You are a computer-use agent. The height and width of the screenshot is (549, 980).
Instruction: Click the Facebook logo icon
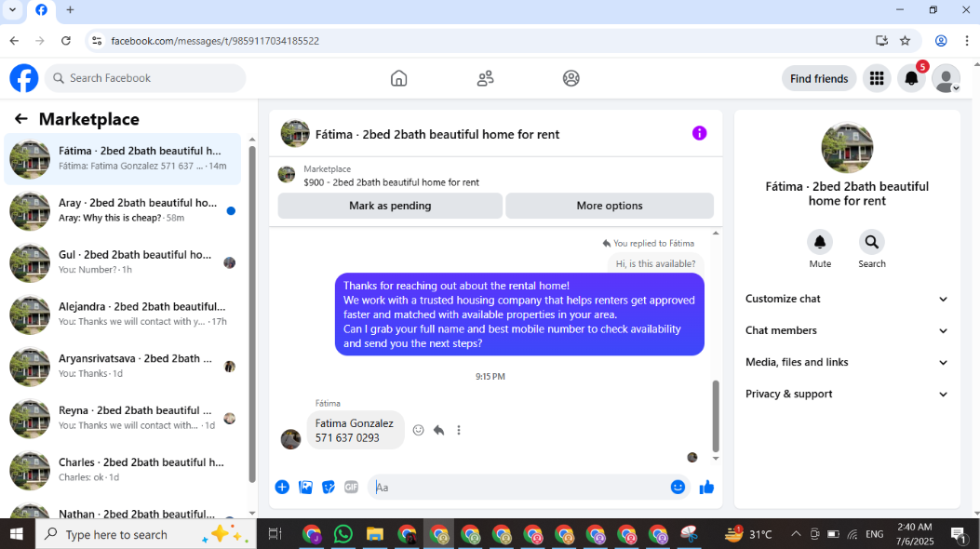(x=24, y=78)
